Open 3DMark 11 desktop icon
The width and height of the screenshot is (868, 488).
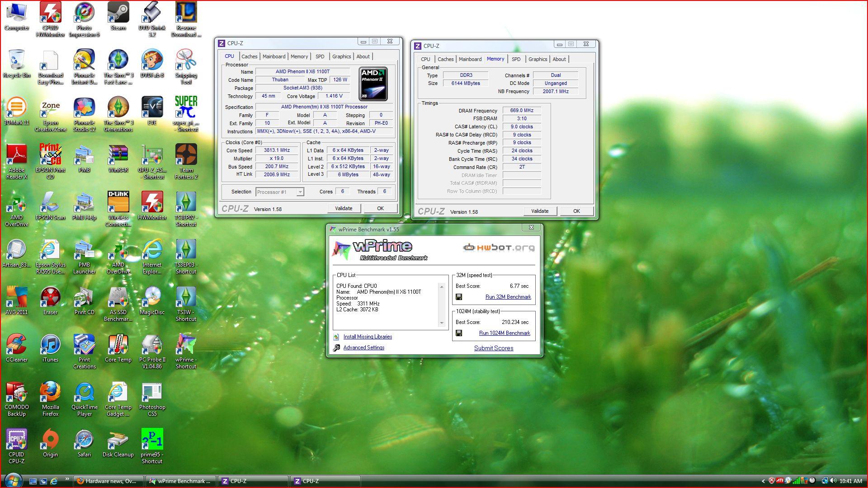pos(17,111)
